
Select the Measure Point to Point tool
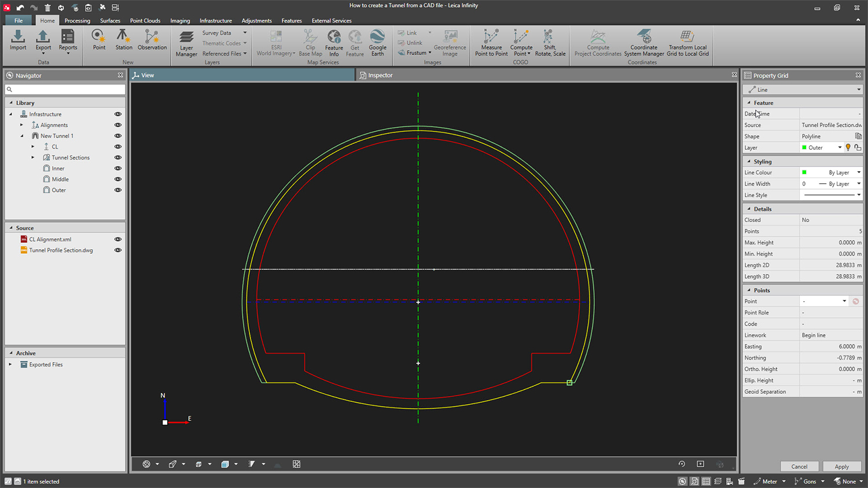(x=491, y=43)
